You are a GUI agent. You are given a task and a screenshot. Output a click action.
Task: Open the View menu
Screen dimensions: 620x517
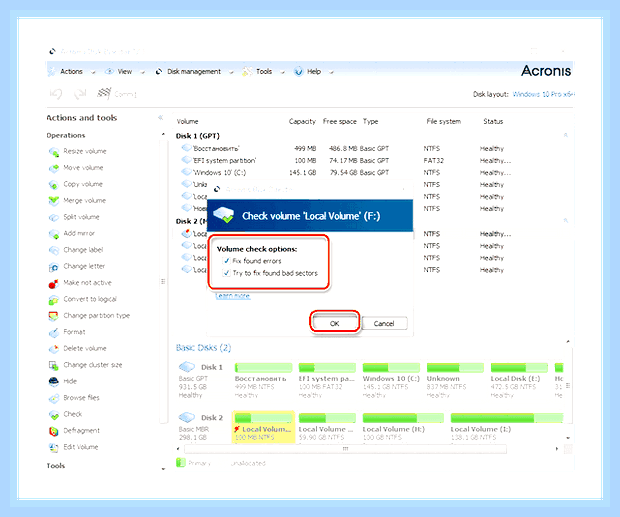click(125, 72)
